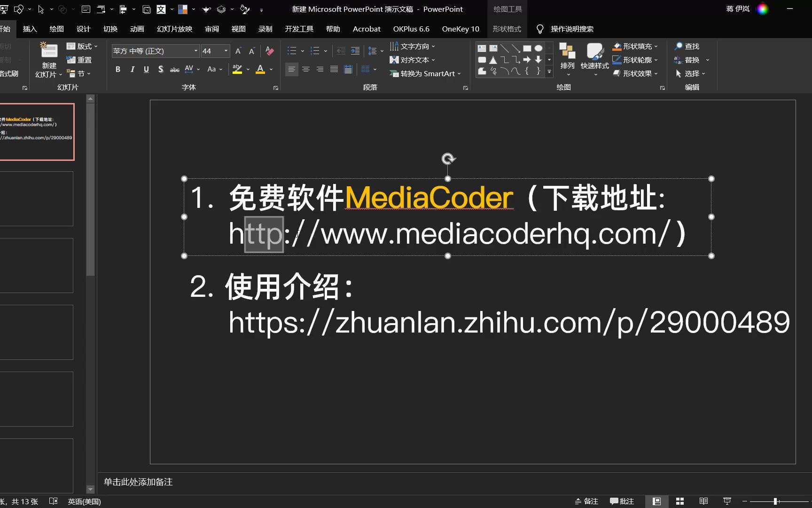Open Arrange (排列) options
This screenshot has width=812, height=508.
pos(567,60)
